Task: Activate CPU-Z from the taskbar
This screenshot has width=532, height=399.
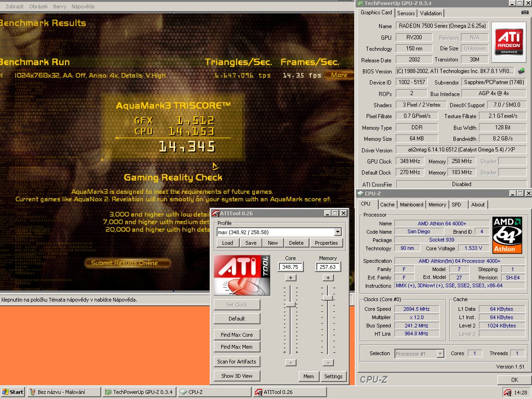Action: (214, 392)
